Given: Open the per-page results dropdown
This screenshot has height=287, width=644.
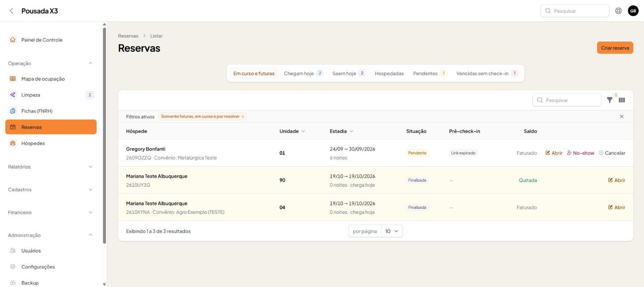Looking at the screenshot, I should click(x=392, y=231).
